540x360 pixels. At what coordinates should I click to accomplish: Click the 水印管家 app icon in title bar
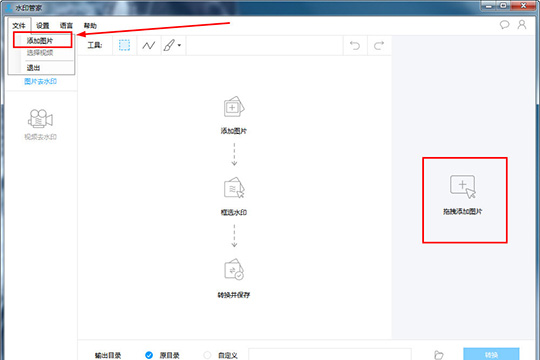pos(9,7)
